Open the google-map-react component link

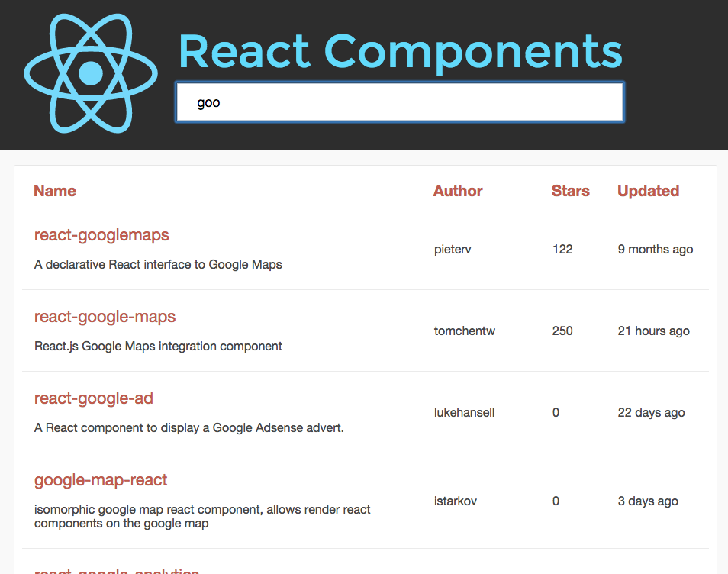click(x=101, y=480)
